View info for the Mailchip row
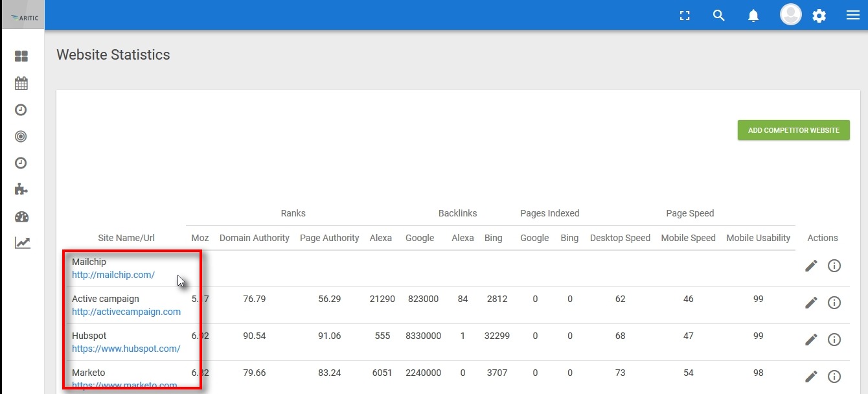The image size is (868, 394). (x=834, y=266)
